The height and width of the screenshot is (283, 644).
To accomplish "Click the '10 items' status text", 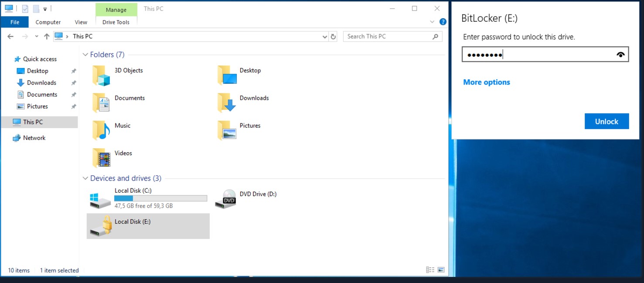I will click(19, 270).
